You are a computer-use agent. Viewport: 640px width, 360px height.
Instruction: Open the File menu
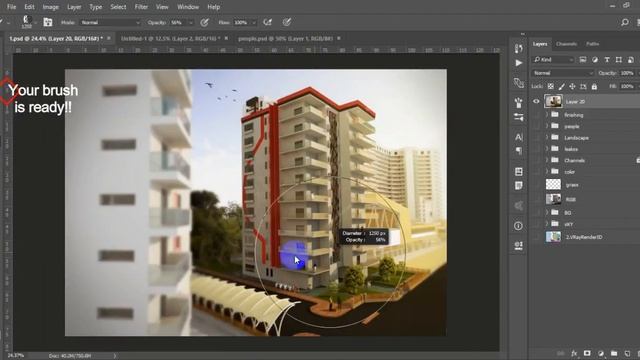pos(11,7)
